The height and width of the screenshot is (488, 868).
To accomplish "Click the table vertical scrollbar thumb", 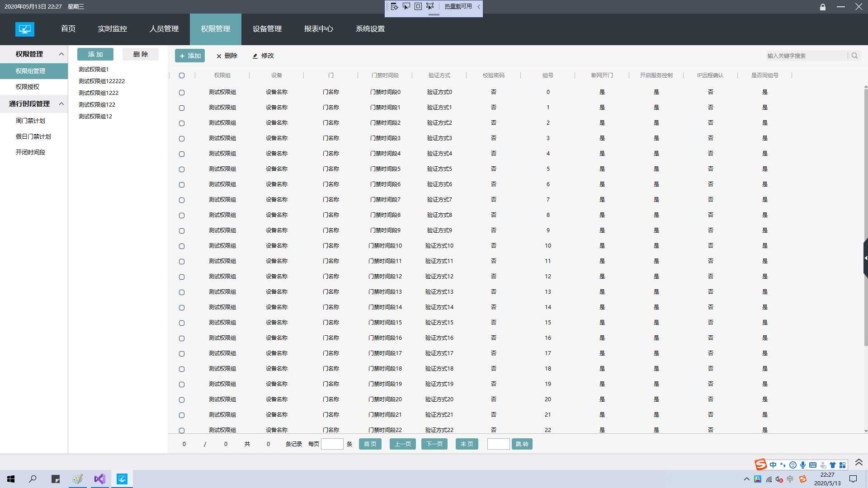I will (x=866, y=217).
